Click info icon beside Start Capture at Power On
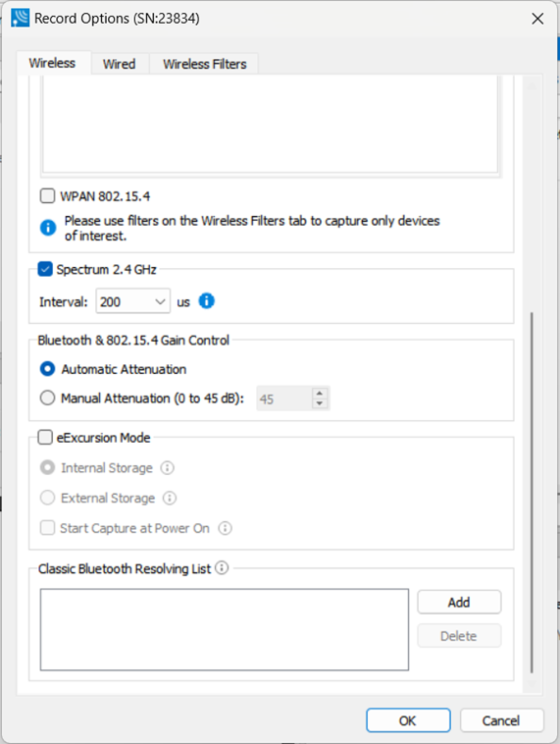 click(225, 528)
